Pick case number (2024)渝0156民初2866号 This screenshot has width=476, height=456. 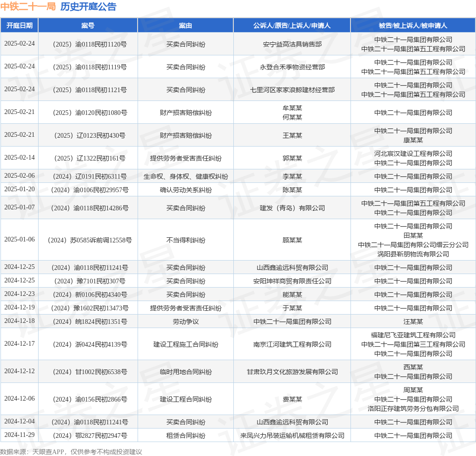[x=90, y=399]
